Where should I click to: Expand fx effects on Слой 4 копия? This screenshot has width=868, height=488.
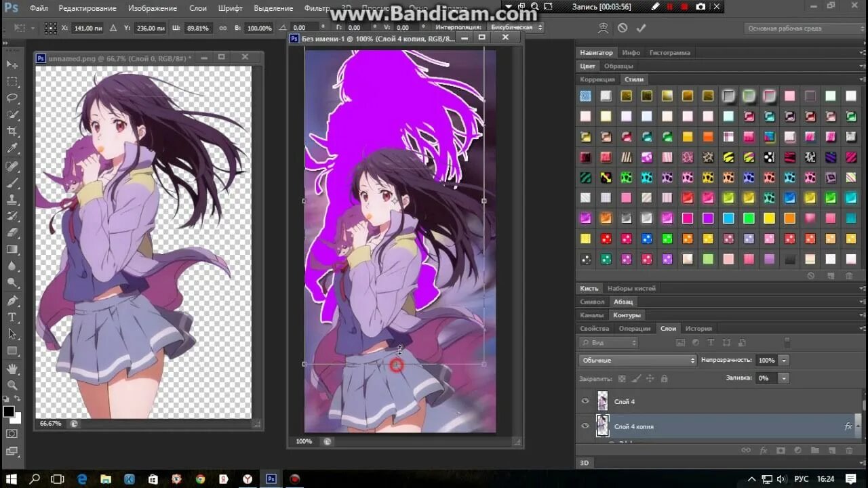pos(859,426)
